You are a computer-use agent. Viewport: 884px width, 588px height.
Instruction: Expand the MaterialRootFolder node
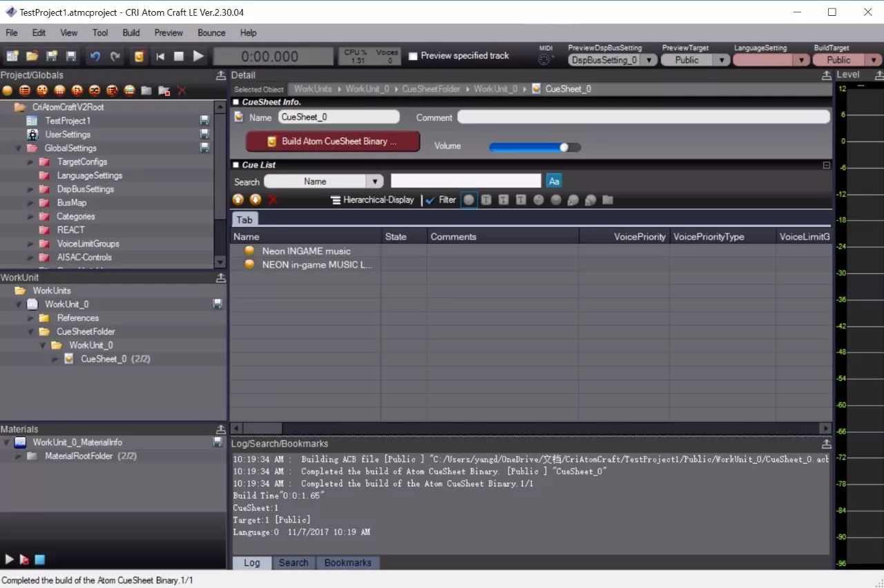(18, 456)
